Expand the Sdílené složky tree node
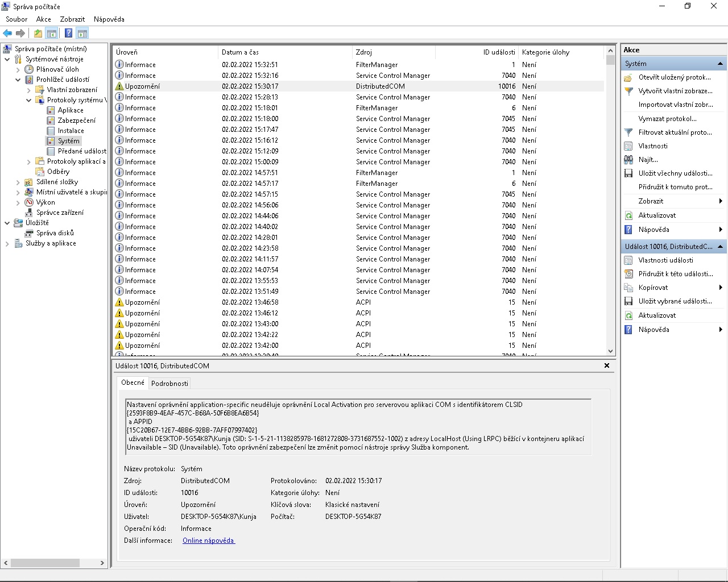The height and width of the screenshot is (582, 728). [18, 182]
